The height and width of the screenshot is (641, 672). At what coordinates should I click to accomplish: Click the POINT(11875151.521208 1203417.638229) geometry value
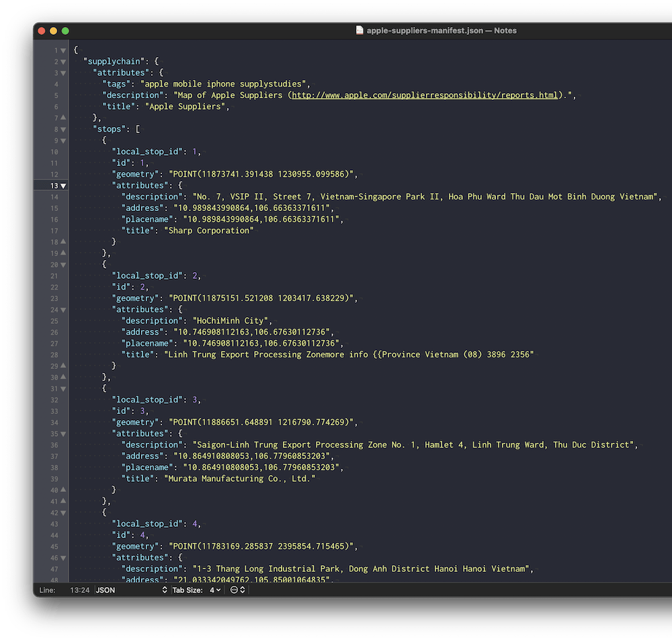coord(261,298)
